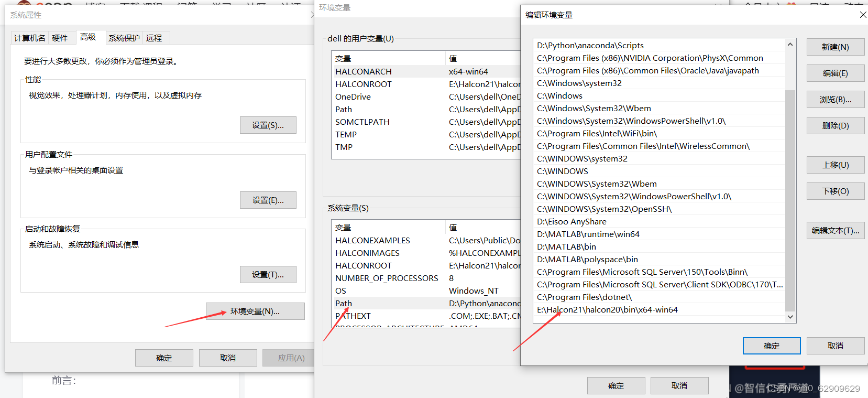Select SQL Server 150 Tools Binn entry
Viewport: 868px width, 398px height.
point(659,272)
